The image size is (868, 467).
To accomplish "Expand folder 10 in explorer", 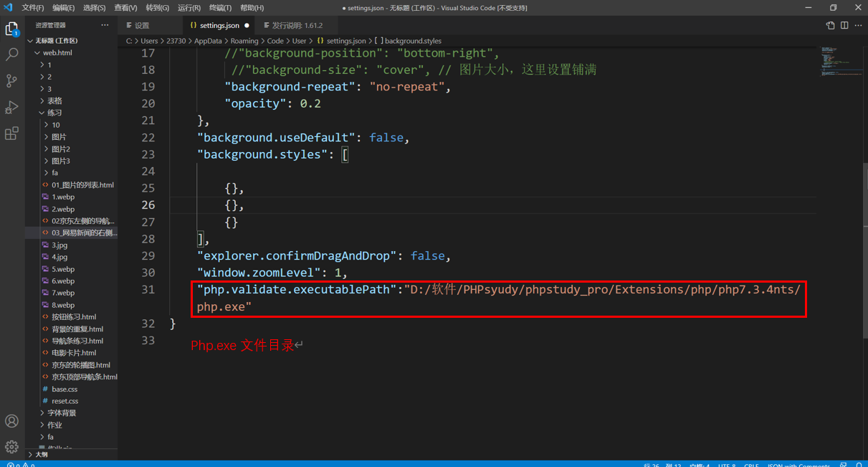I will tap(71, 125).
